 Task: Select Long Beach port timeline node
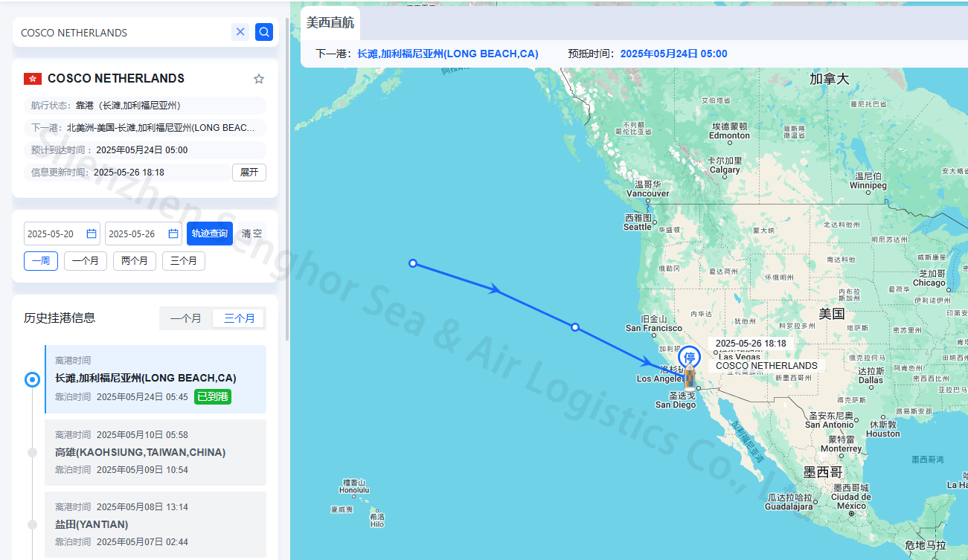coord(33,380)
